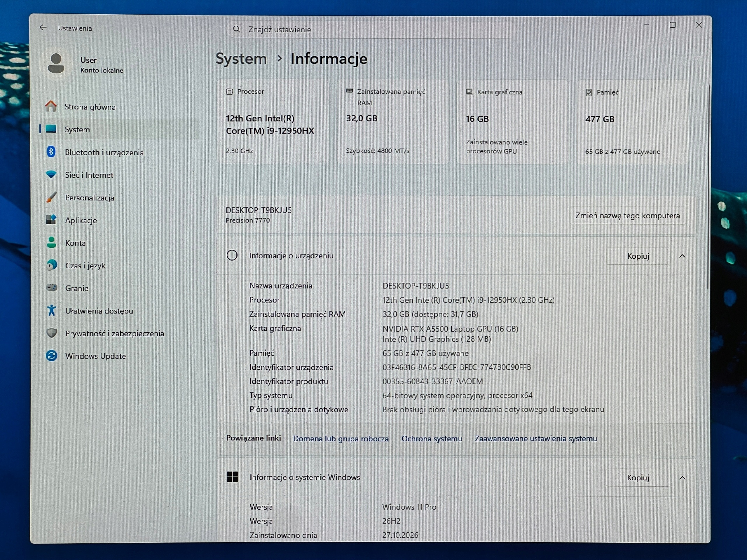
Task: Open the Ochrona systemu link
Action: [432, 438]
